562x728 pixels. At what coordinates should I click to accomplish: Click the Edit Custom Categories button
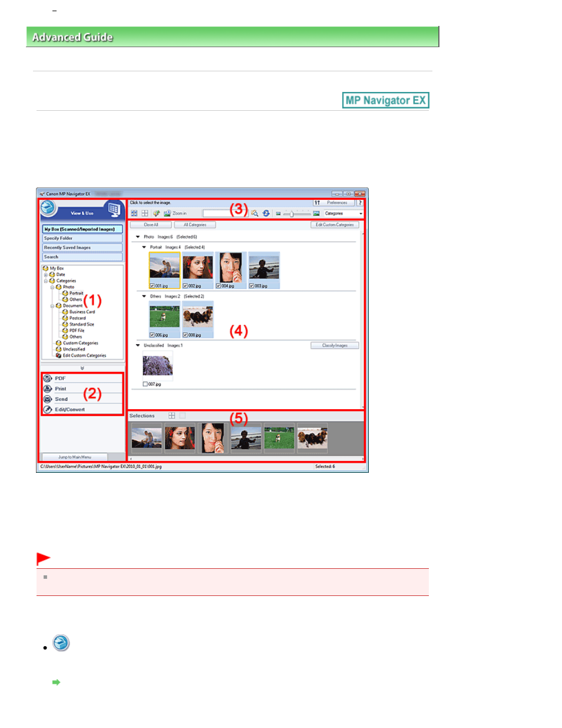pos(335,225)
